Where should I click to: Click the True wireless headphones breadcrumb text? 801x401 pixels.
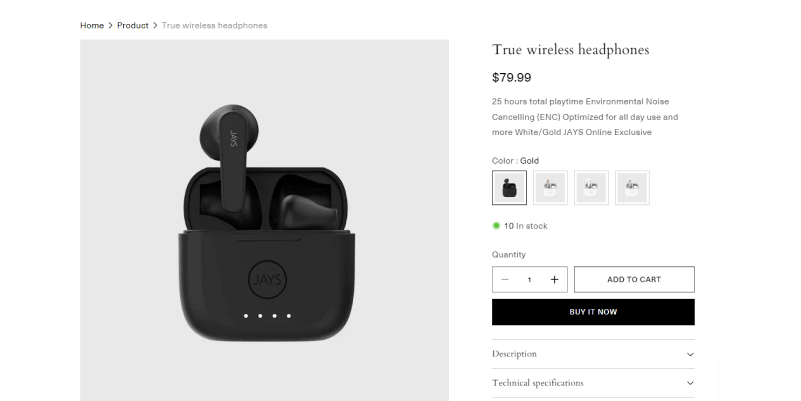[215, 26]
